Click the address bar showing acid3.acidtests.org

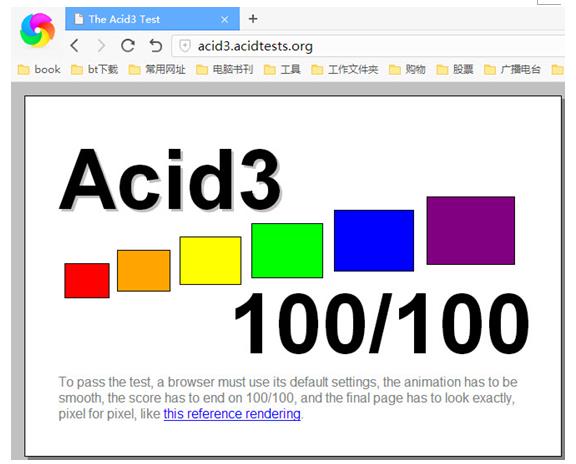[368, 46]
